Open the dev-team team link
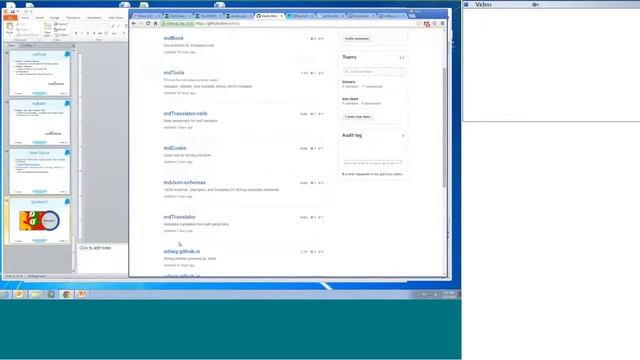Screen dimensions: 640x360 [350, 99]
